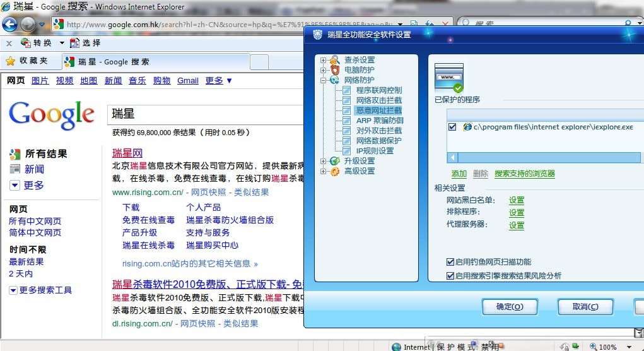Click the 取消(C) button

(x=585, y=307)
